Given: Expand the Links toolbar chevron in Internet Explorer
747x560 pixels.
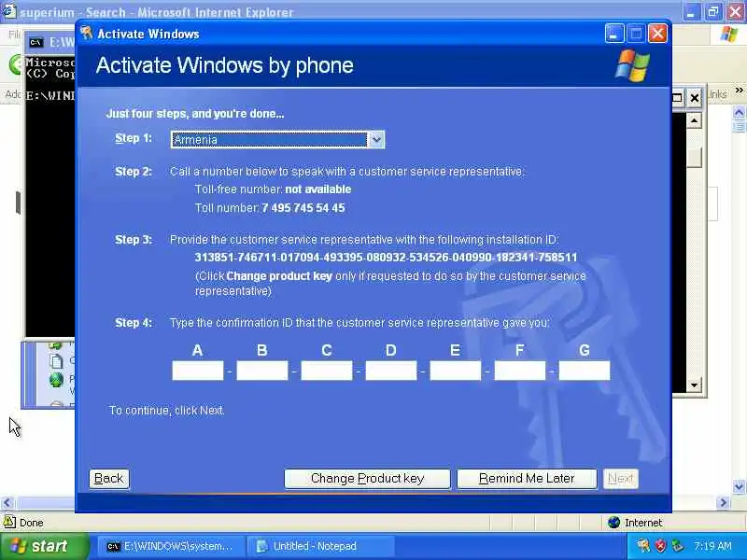Looking at the screenshot, I should coord(739,90).
